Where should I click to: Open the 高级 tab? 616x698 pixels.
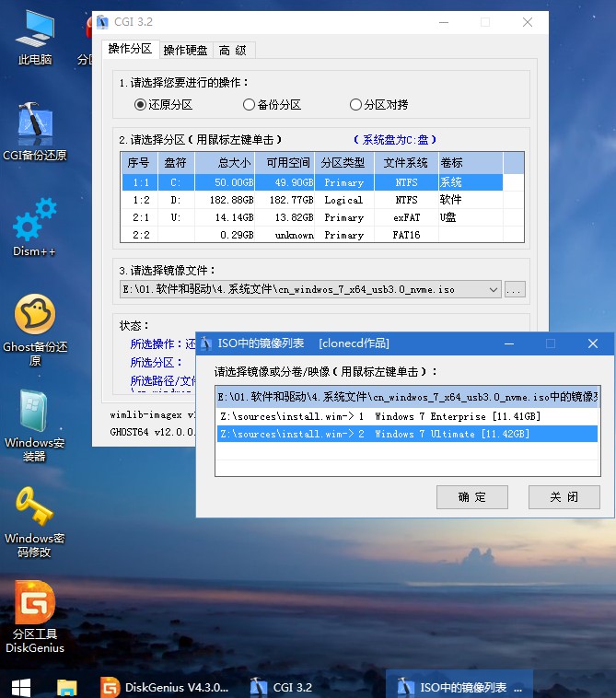pos(233,50)
